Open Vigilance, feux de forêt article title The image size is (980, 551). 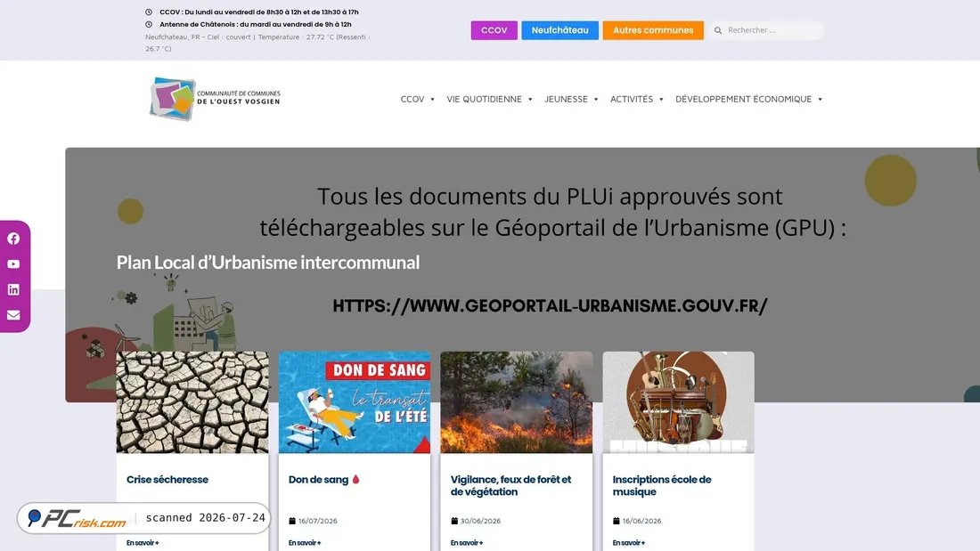point(510,485)
